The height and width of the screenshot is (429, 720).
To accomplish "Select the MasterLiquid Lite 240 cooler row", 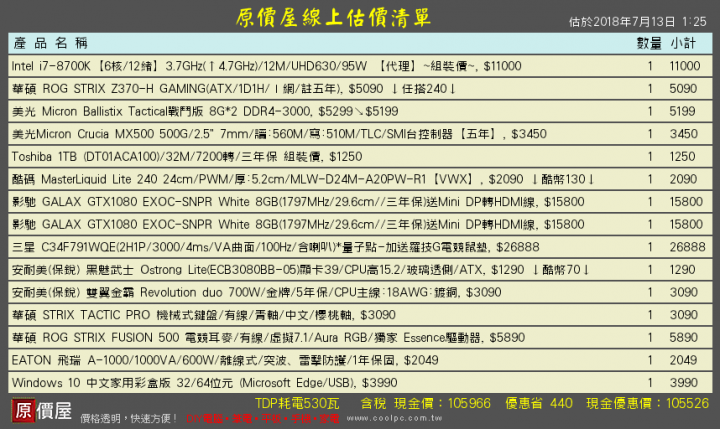I will point(360,179).
